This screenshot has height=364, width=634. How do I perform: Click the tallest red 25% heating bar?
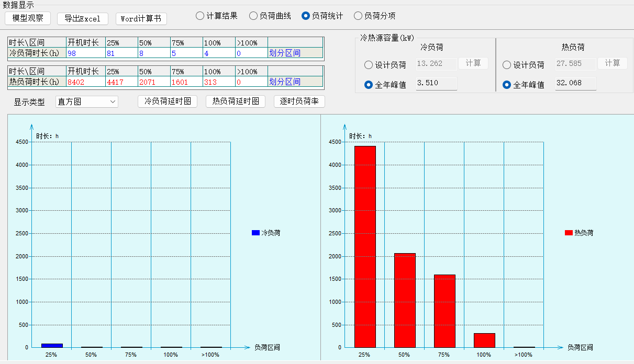pos(365,246)
